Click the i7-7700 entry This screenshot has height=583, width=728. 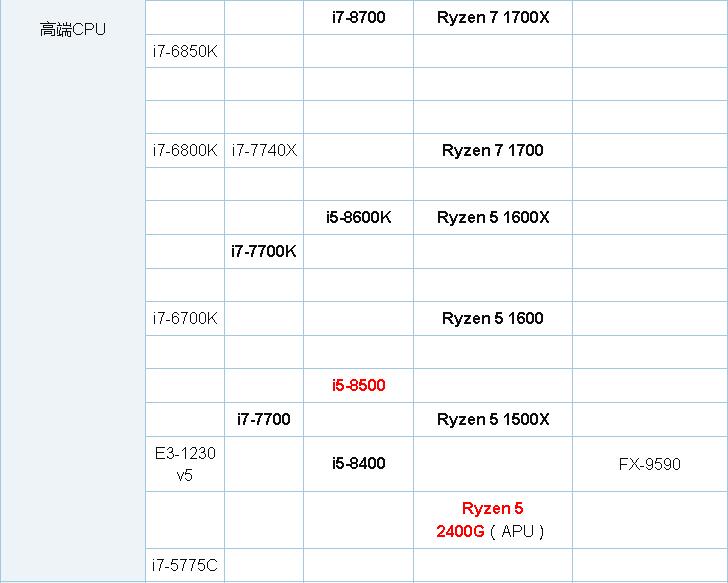click(264, 419)
